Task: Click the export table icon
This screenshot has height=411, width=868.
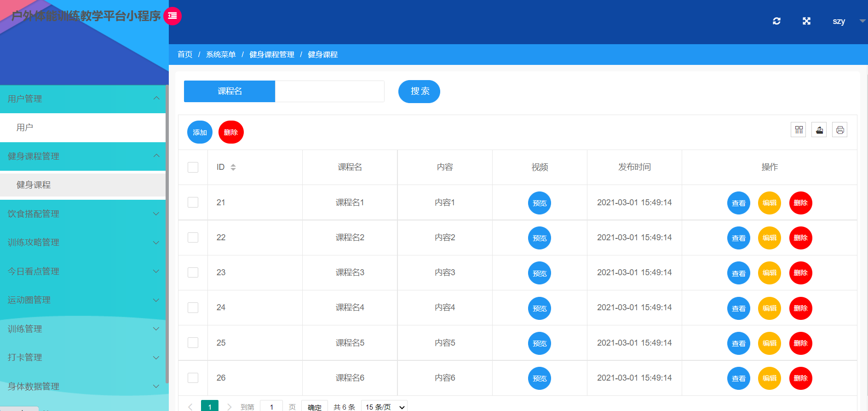Action: (x=819, y=130)
